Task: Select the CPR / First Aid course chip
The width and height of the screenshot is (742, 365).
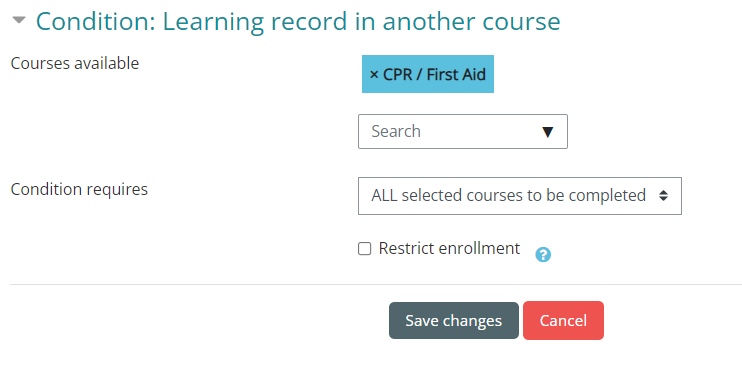Action: 428,74
